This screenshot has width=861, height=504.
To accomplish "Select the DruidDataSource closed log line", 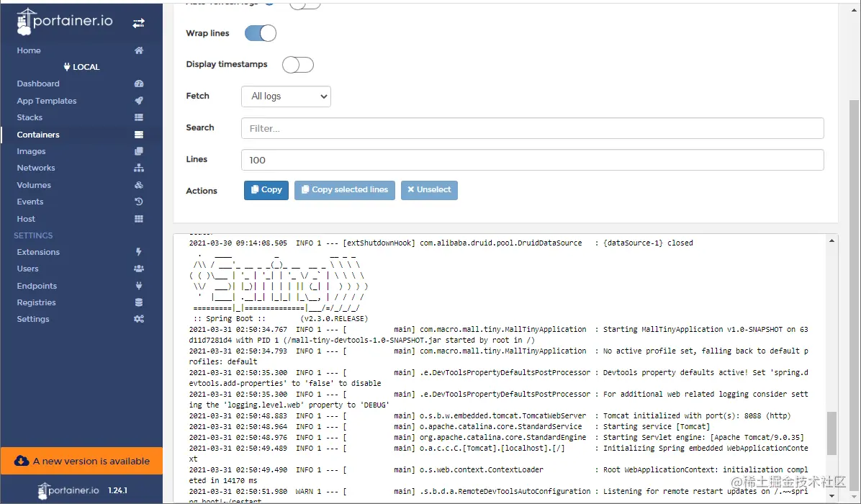I will point(441,243).
